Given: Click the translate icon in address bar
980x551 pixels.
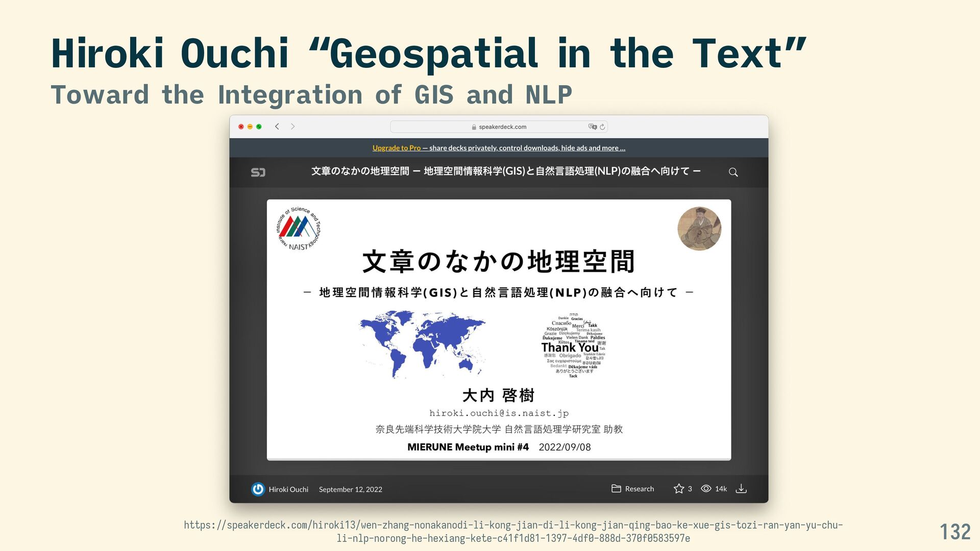Looking at the screenshot, I should [x=592, y=127].
